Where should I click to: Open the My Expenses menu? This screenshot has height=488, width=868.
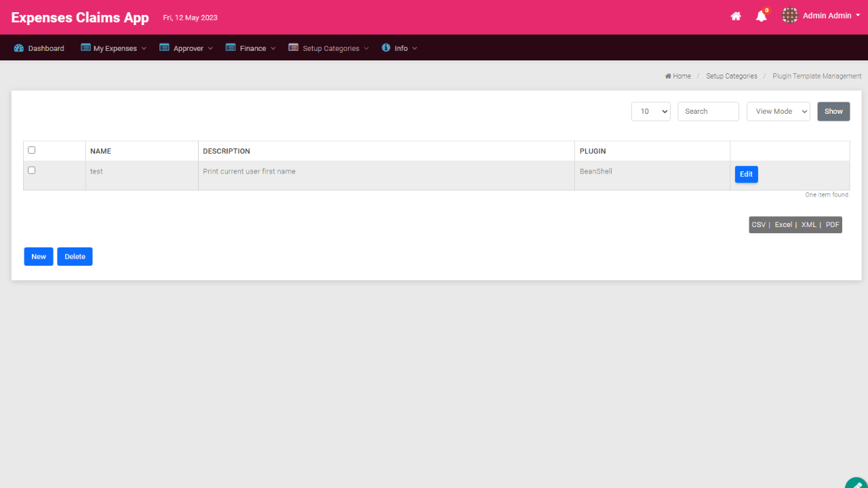point(114,48)
